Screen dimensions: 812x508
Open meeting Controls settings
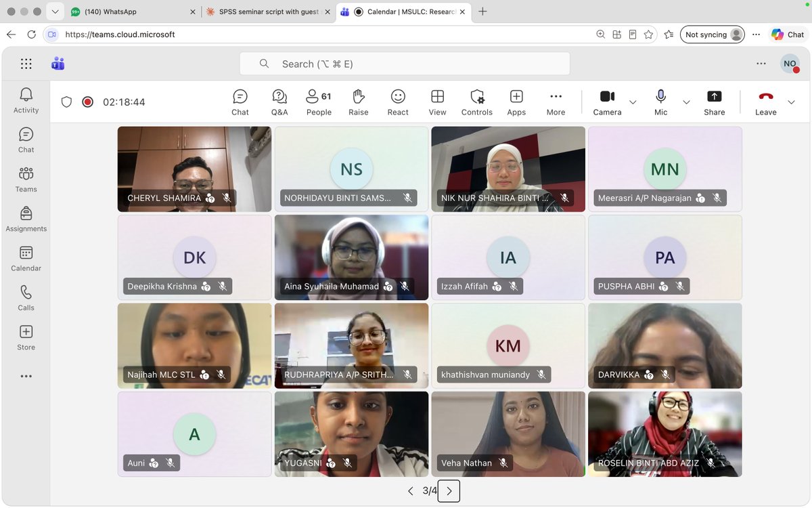coord(477,102)
